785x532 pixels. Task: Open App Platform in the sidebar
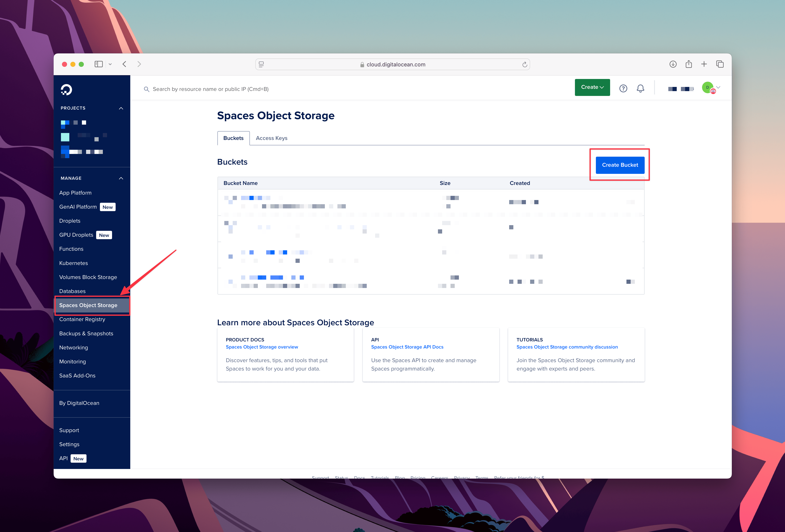click(x=75, y=193)
